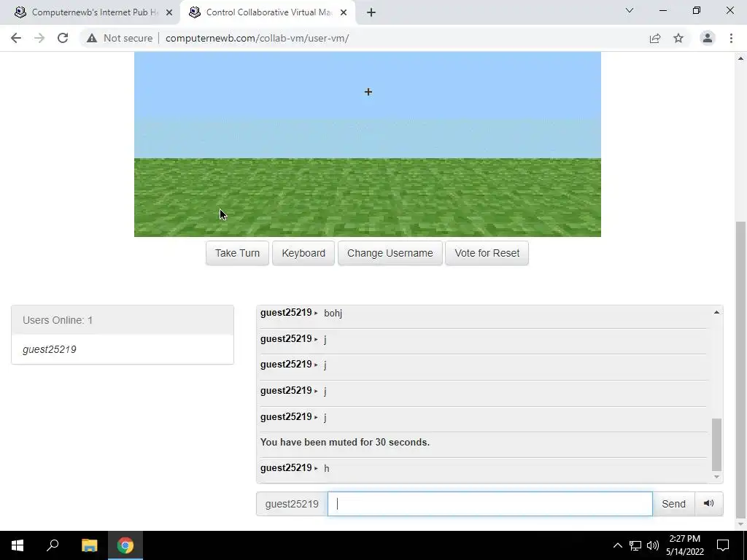Click the guest25219 label beside chat input

point(292,504)
